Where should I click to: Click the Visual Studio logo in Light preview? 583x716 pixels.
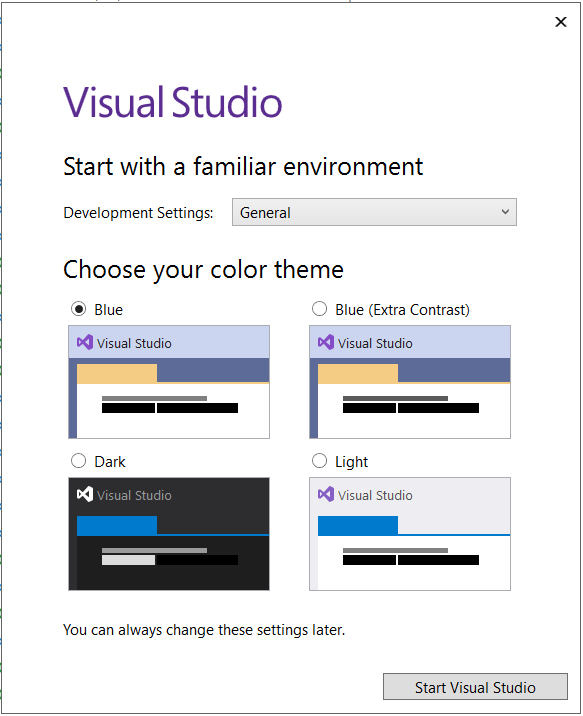(x=326, y=494)
